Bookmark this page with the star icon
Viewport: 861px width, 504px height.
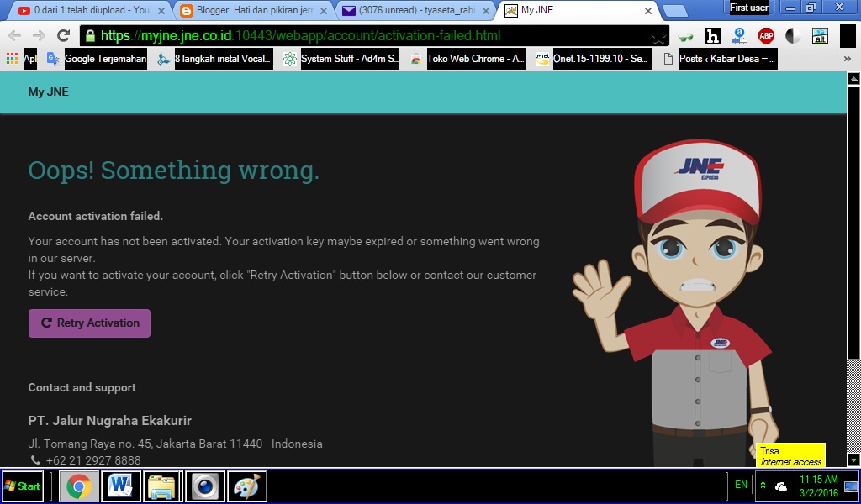[x=658, y=37]
